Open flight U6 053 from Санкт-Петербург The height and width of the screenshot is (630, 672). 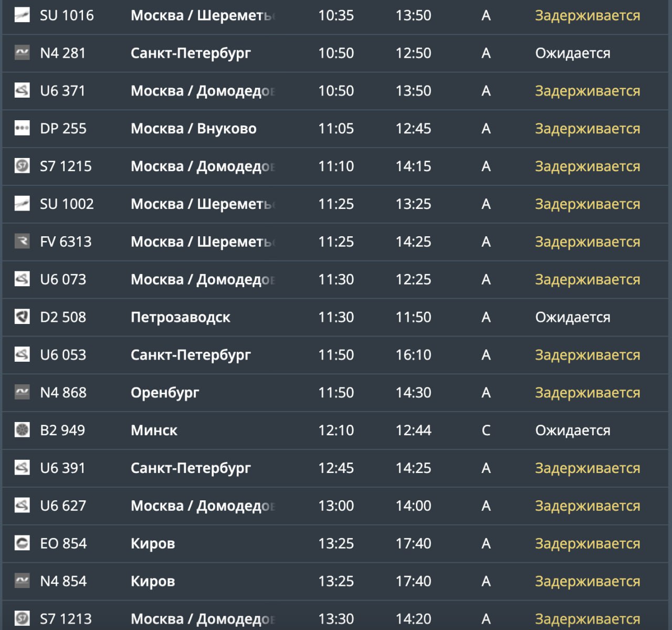pos(336,355)
